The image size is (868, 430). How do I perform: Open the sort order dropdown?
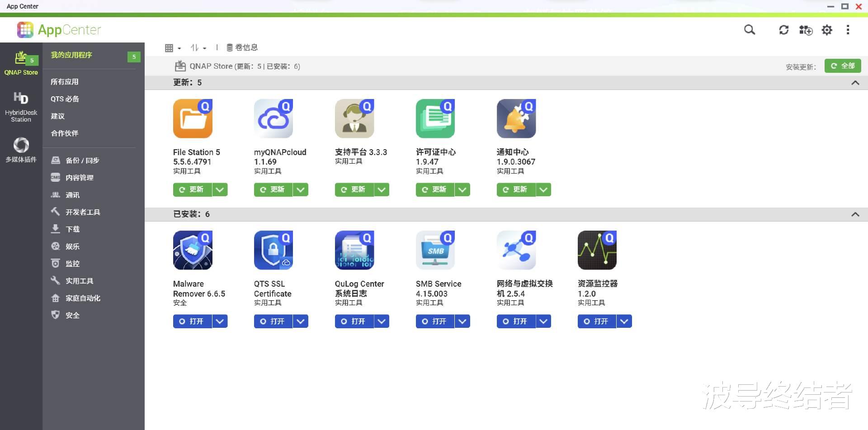(198, 48)
